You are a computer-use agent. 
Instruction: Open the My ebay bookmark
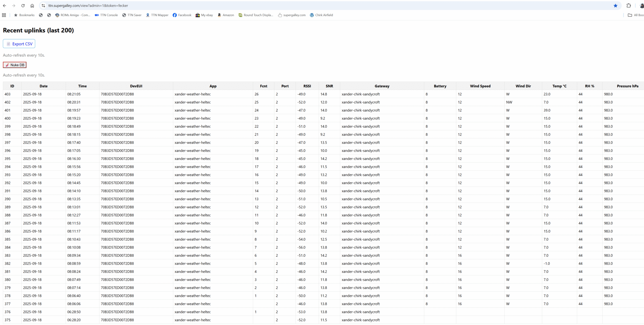coord(204,15)
